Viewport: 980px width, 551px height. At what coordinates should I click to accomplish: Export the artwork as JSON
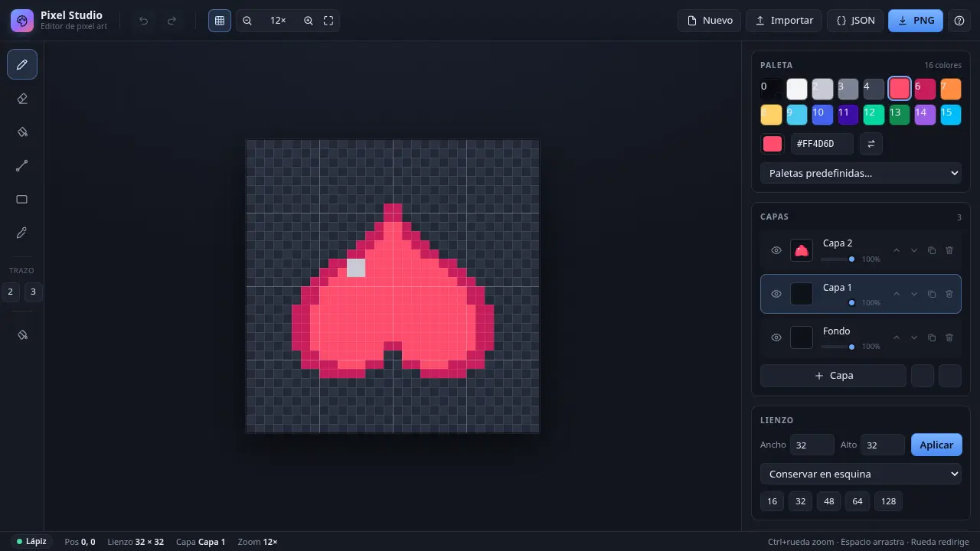click(x=855, y=21)
